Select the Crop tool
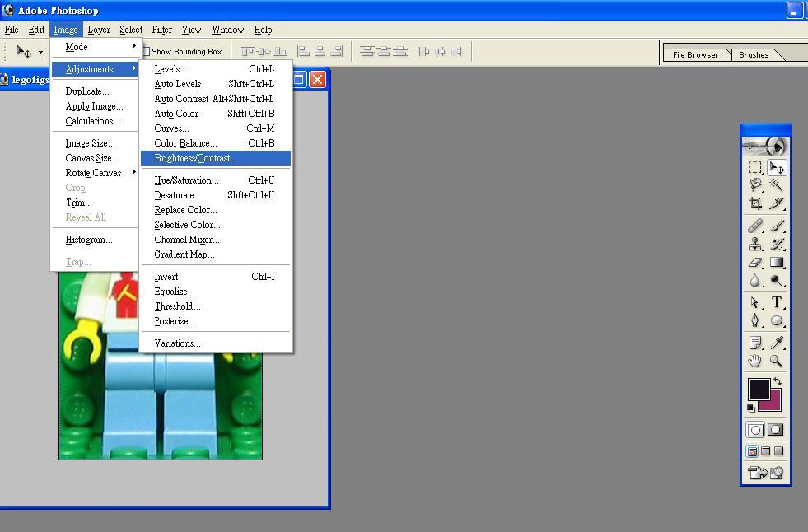 755,203
